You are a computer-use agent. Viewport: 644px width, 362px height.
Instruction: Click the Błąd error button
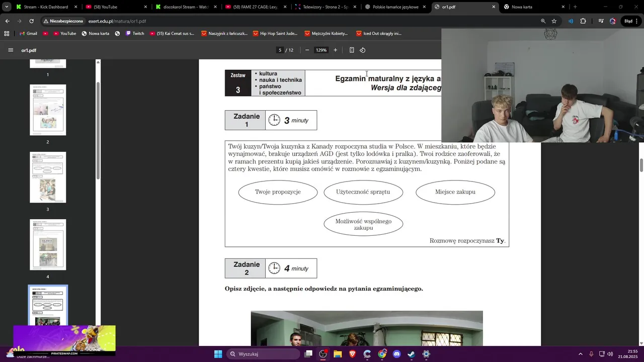click(x=631, y=21)
